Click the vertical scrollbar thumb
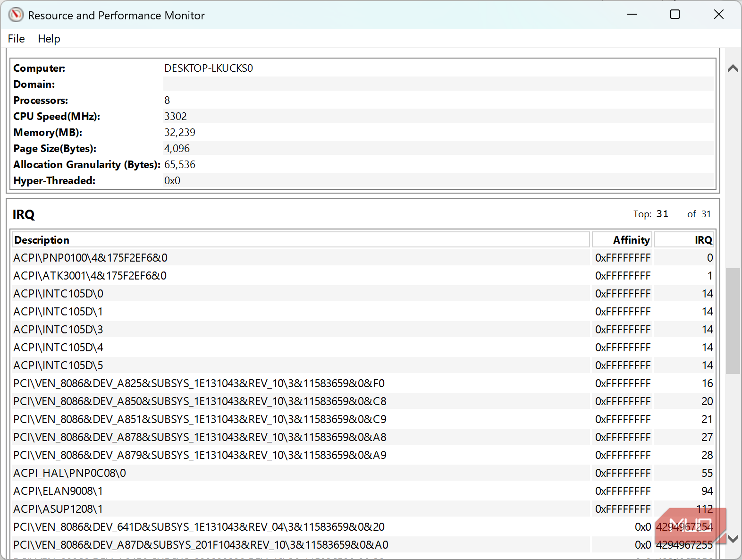 pos(733,321)
